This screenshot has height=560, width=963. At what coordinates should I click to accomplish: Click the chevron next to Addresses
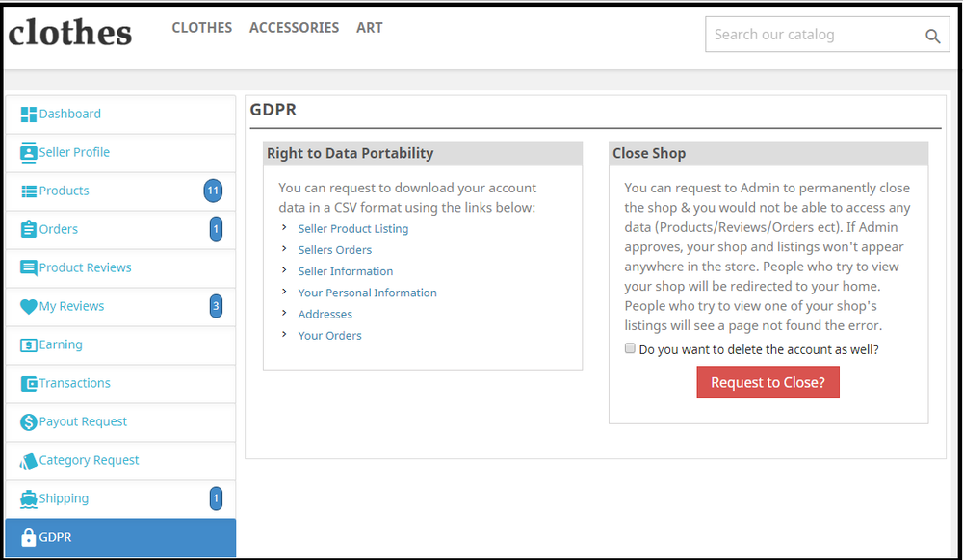click(285, 314)
